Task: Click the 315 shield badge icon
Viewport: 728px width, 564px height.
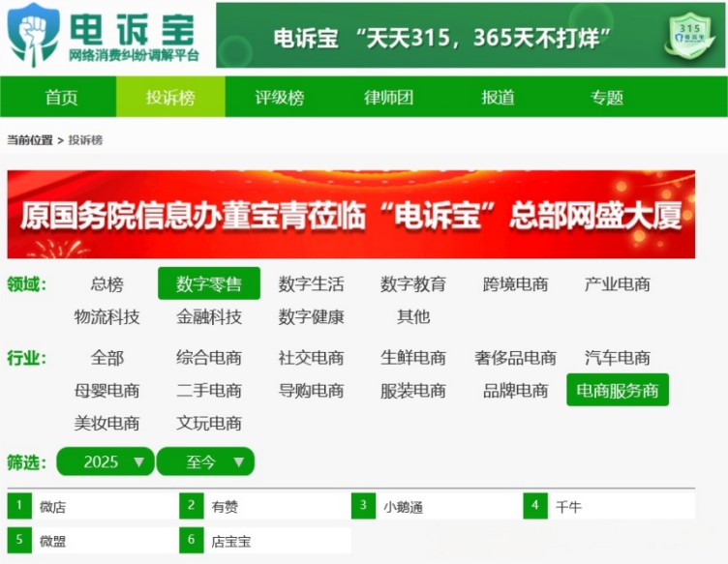Action: (689, 36)
